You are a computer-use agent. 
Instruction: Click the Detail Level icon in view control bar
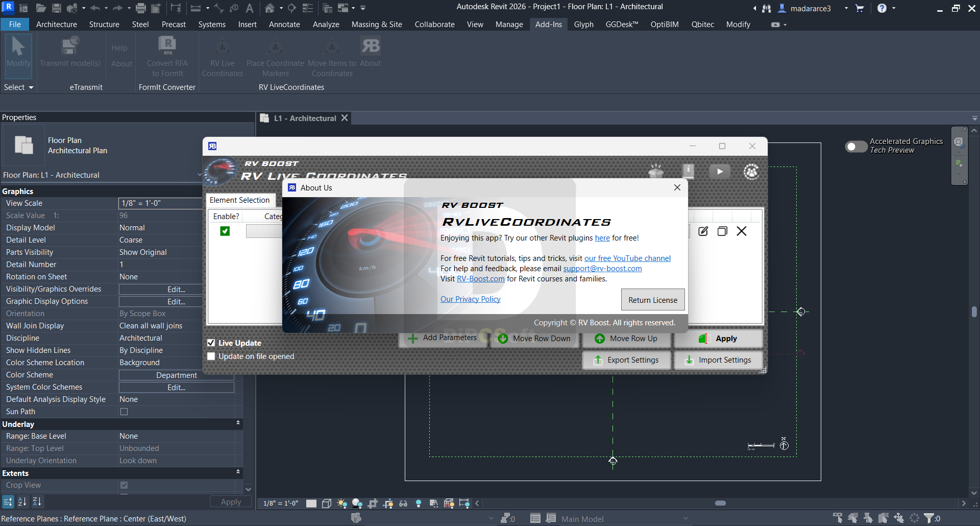coord(311,504)
